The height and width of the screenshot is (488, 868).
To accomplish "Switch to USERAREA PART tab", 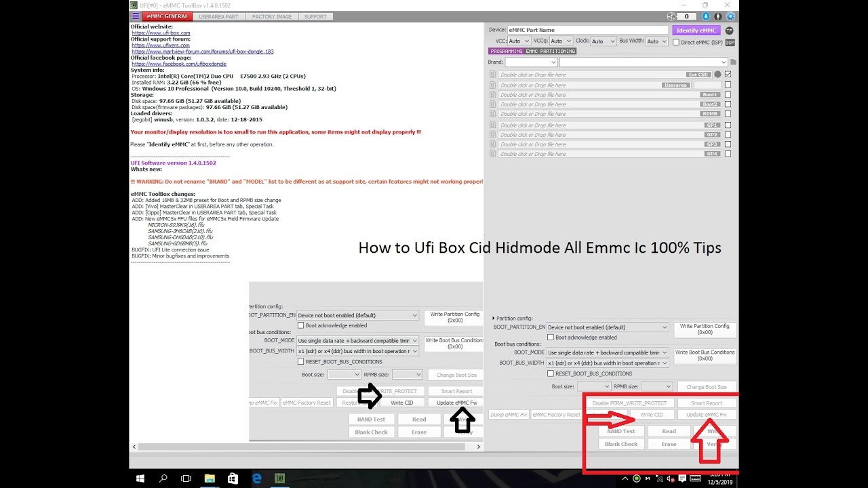I will [x=218, y=16].
